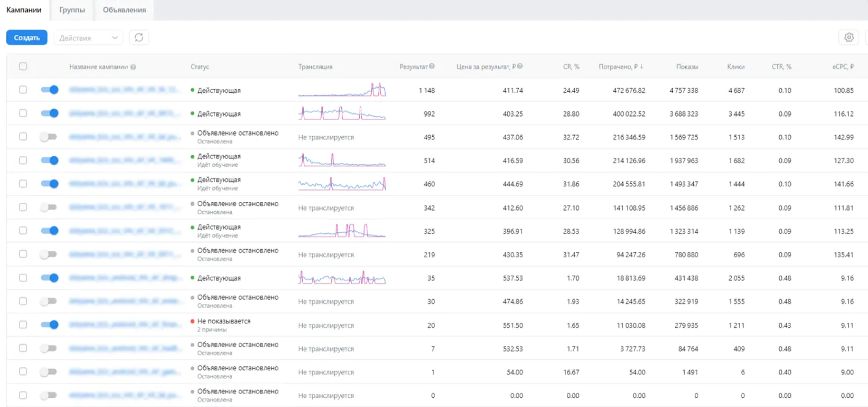
Task: Open 2 причины link under Не показывается
Action: point(212,330)
